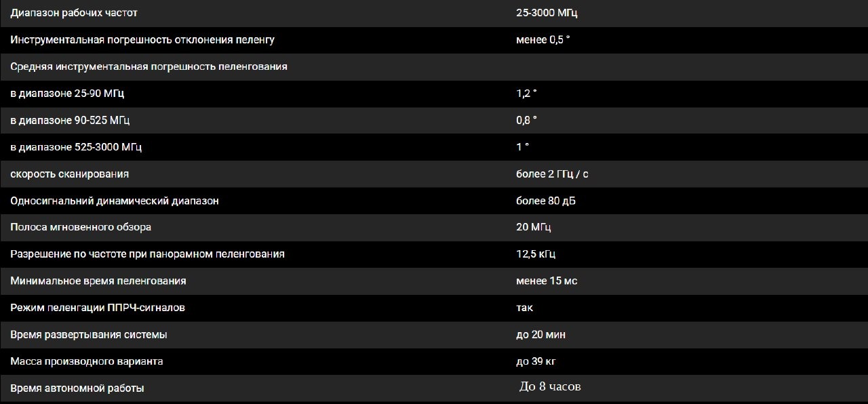This screenshot has width=868, height=404.
Task: Select the '0,8 °' accuracy value
Action: coord(526,120)
